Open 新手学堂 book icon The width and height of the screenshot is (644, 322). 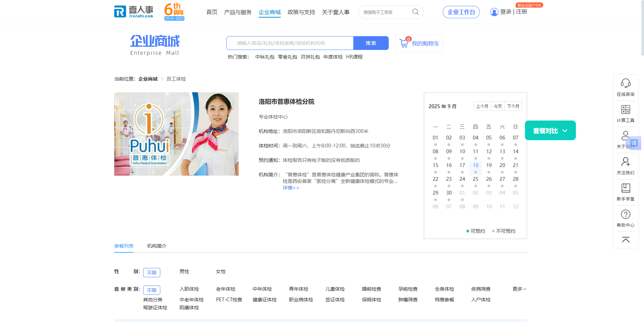[625, 188]
